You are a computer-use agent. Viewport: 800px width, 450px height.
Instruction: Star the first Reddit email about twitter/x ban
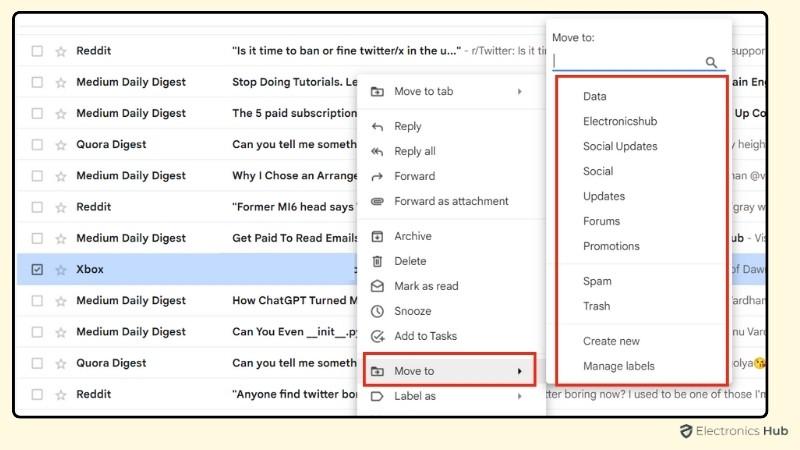[x=61, y=51]
